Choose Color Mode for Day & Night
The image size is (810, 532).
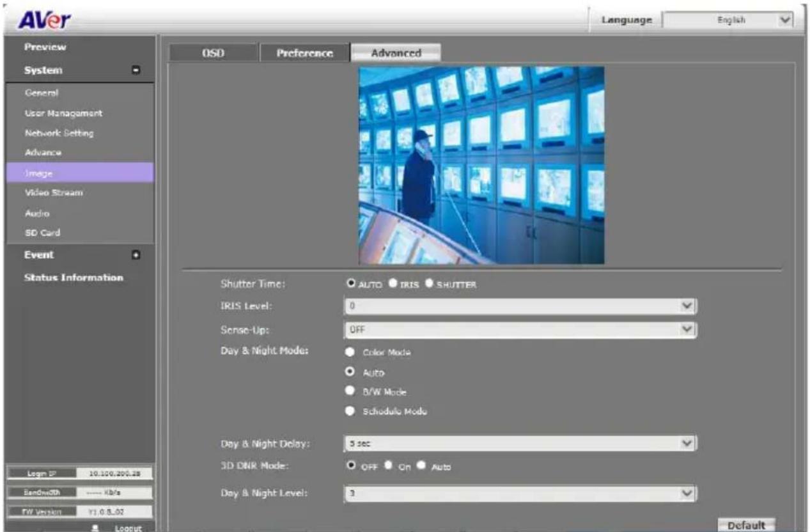350,352
